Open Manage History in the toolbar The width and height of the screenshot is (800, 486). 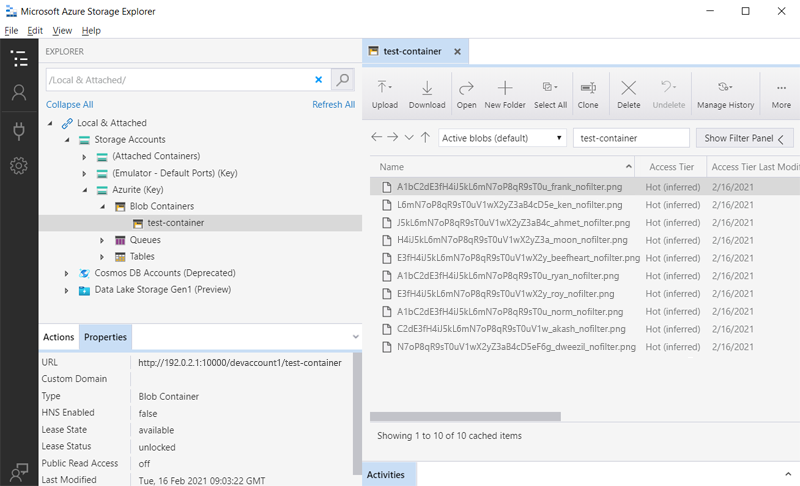click(725, 94)
